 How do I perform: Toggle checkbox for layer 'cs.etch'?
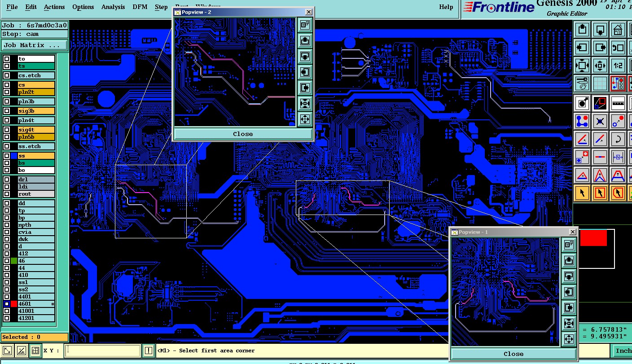(x=7, y=76)
